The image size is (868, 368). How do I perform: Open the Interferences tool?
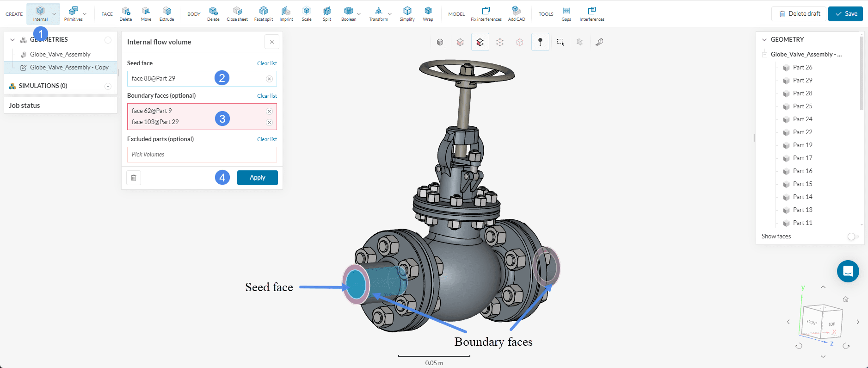pos(591,14)
